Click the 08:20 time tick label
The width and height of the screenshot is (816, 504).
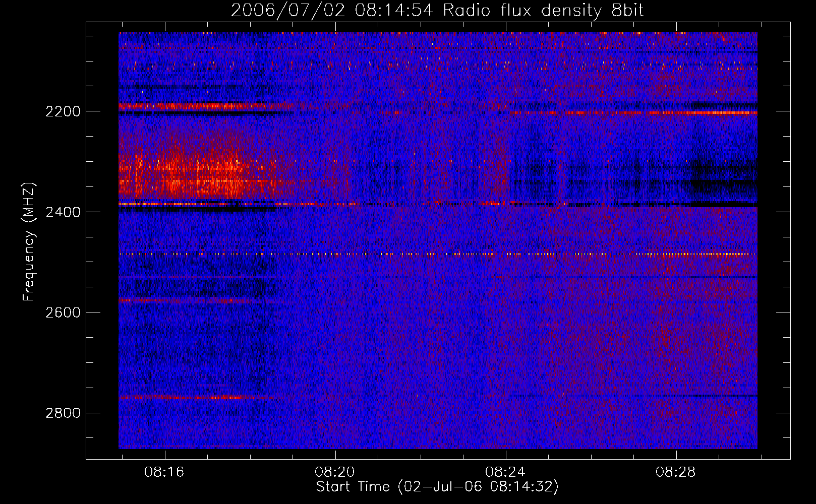tap(335, 472)
